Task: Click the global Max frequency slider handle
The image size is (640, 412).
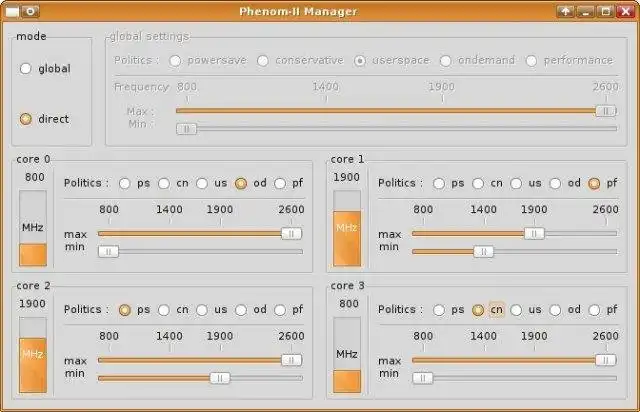Action: 606,111
